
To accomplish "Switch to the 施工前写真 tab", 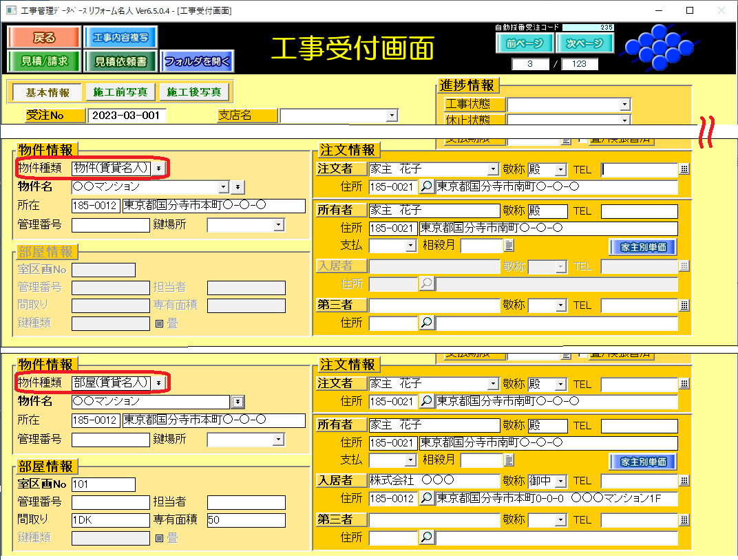I will pyautogui.click(x=120, y=92).
